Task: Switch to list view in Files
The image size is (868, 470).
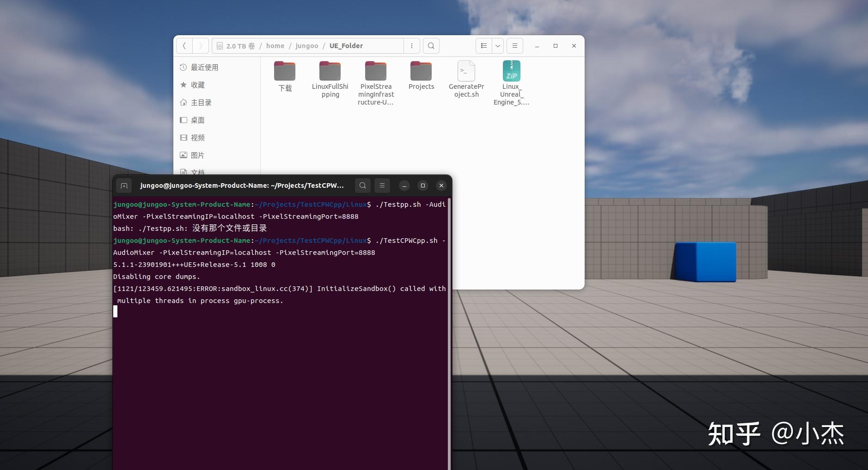Action: tap(484, 46)
